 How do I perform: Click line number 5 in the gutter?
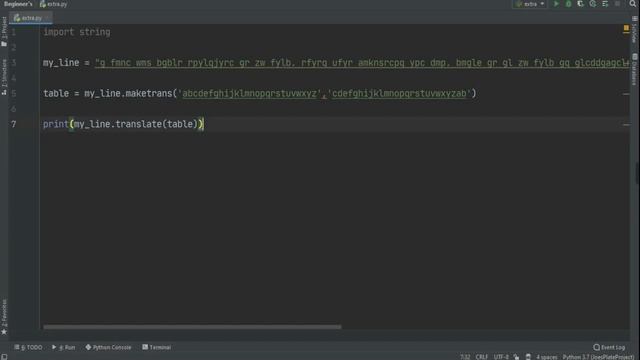click(x=14, y=93)
